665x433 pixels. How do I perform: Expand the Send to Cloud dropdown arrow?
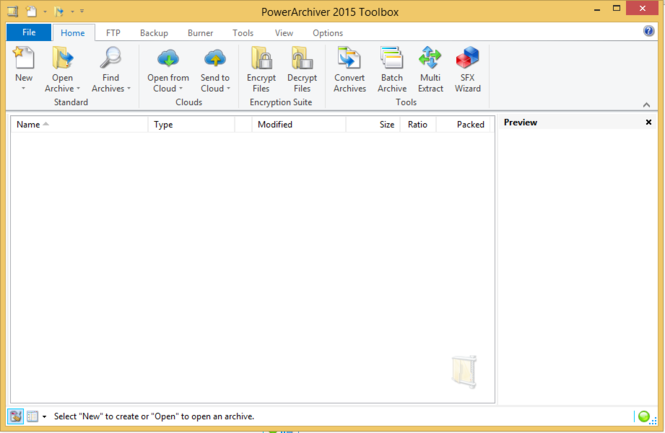click(229, 89)
